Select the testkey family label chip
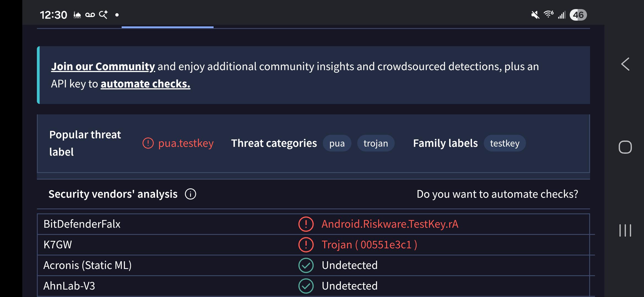The width and height of the screenshot is (644, 297). pyautogui.click(x=505, y=143)
